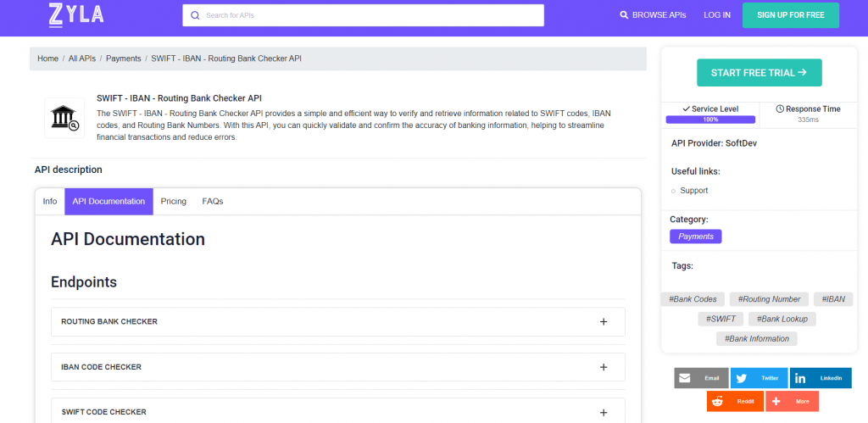Share the page on Twitter
The image size is (868, 423).
point(759,378)
